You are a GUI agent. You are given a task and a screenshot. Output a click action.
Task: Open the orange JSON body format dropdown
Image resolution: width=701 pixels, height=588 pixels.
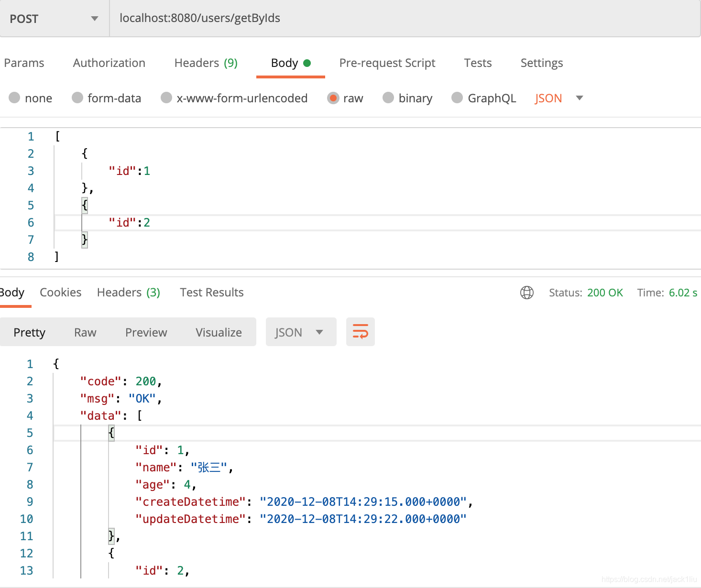point(559,98)
